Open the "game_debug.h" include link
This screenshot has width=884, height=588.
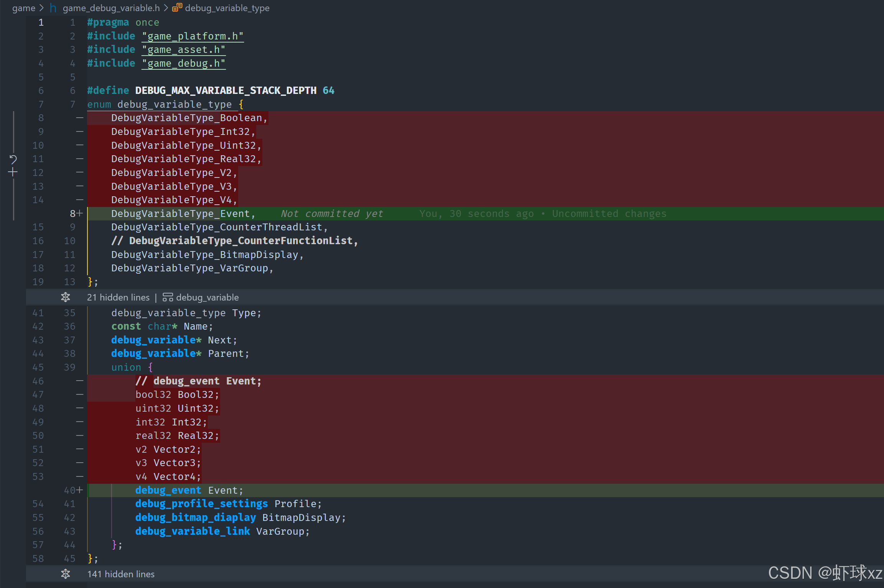(183, 64)
